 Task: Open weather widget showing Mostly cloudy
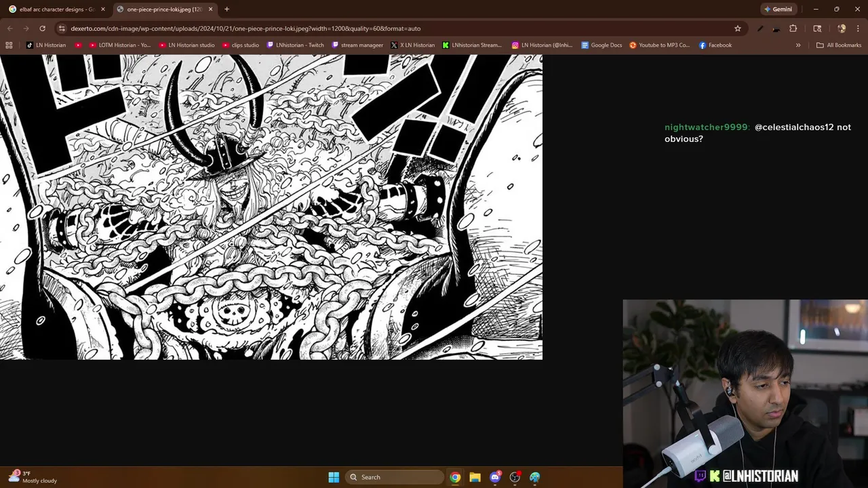point(34,477)
